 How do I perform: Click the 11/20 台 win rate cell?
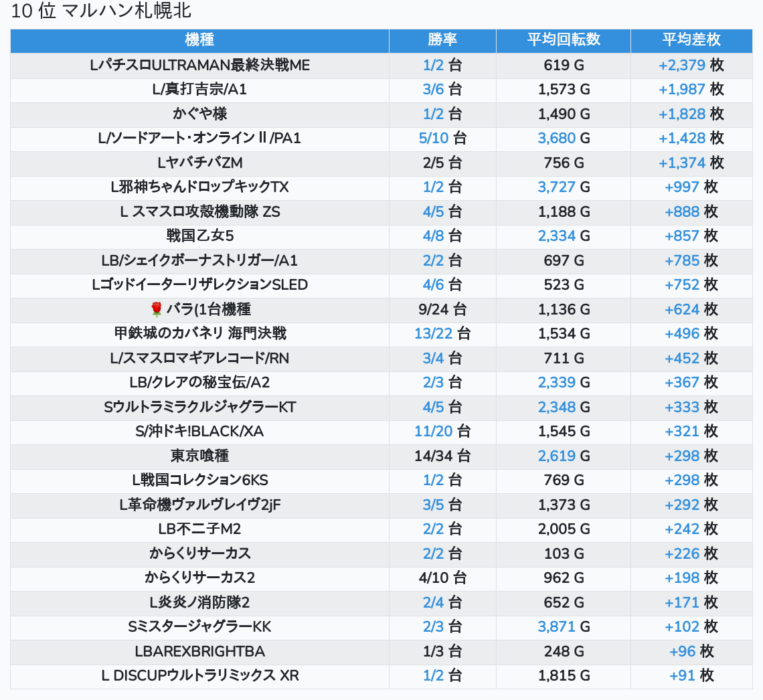pyautogui.click(x=442, y=432)
